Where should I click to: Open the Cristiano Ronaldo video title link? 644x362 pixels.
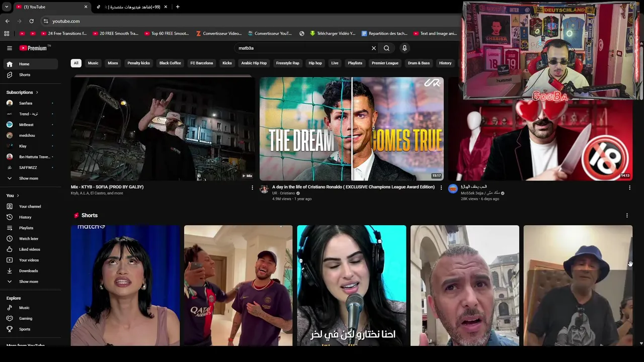(353, 187)
